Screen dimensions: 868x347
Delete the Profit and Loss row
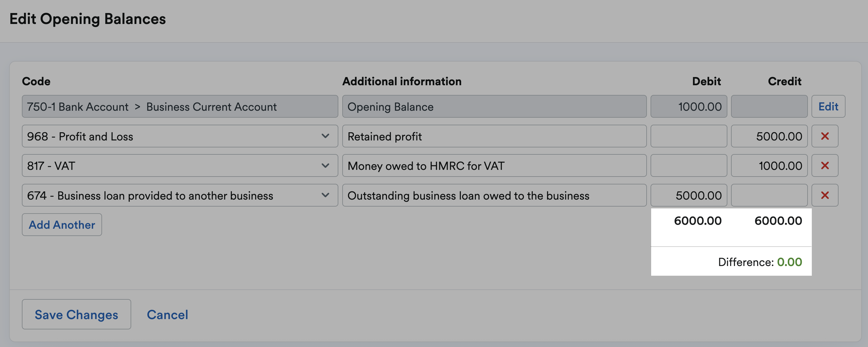click(825, 136)
